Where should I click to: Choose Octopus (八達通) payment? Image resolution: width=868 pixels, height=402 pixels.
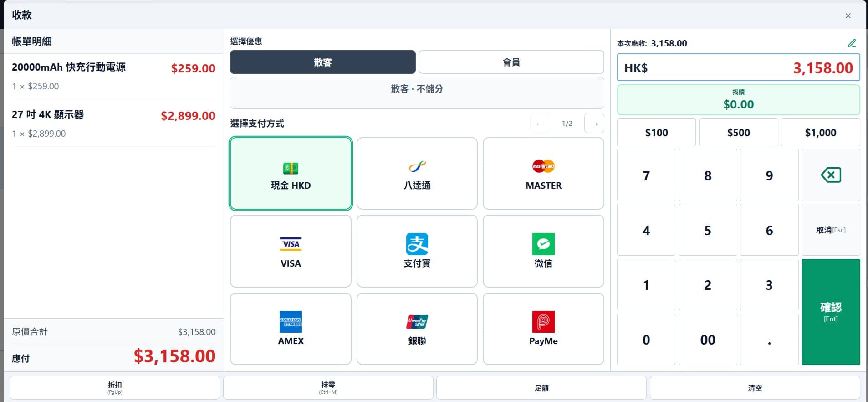pyautogui.click(x=417, y=174)
